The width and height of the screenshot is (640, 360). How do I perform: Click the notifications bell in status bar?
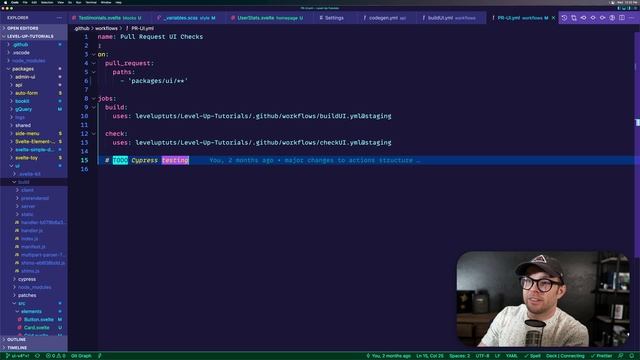(632, 356)
